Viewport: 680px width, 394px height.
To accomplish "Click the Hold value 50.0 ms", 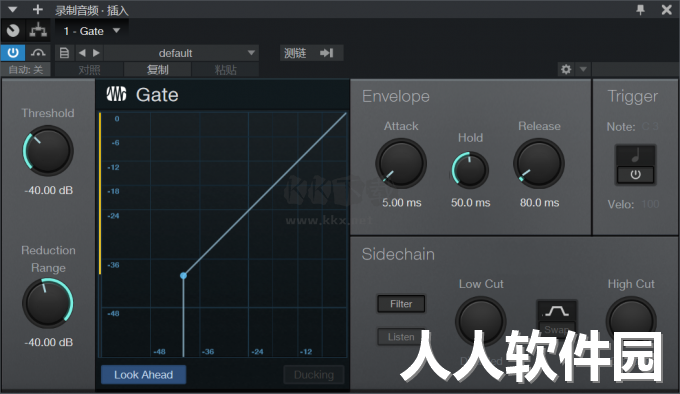I will click(471, 203).
